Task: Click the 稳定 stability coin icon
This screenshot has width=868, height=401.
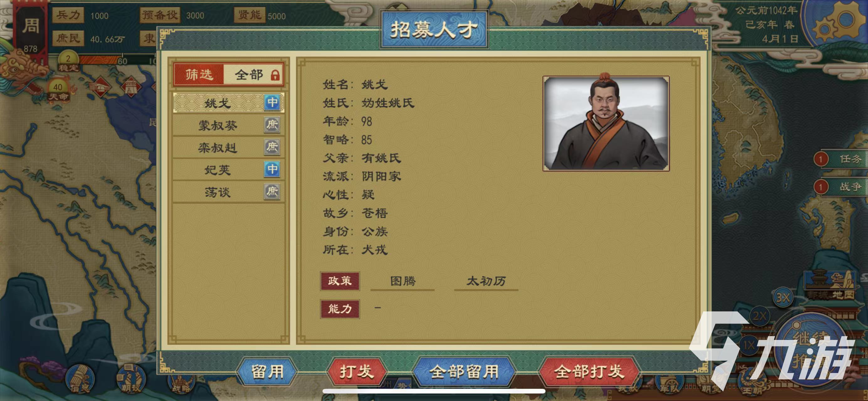Action: (x=68, y=61)
